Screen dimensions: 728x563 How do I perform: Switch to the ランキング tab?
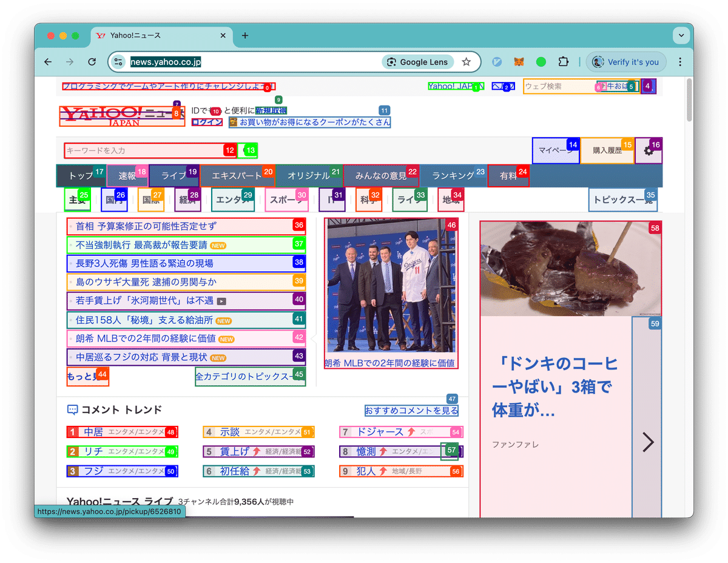(x=453, y=176)
